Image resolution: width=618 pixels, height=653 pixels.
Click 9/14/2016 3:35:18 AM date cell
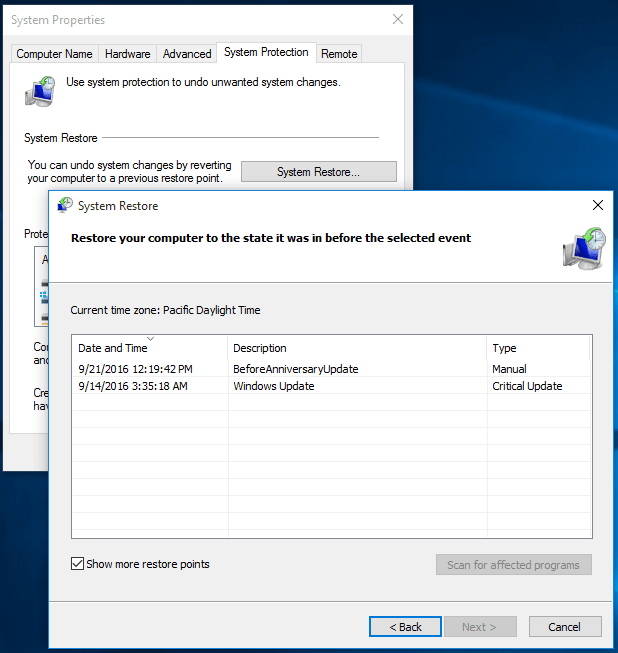click(133, 386)
